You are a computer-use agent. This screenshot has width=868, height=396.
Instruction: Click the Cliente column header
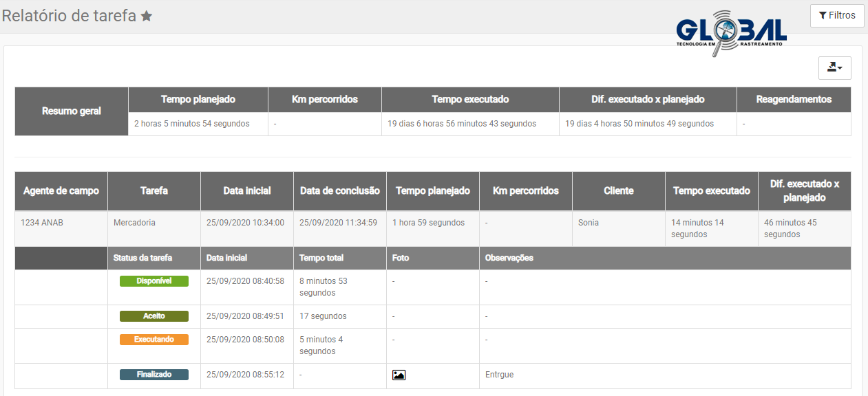(x=618, y=191)
